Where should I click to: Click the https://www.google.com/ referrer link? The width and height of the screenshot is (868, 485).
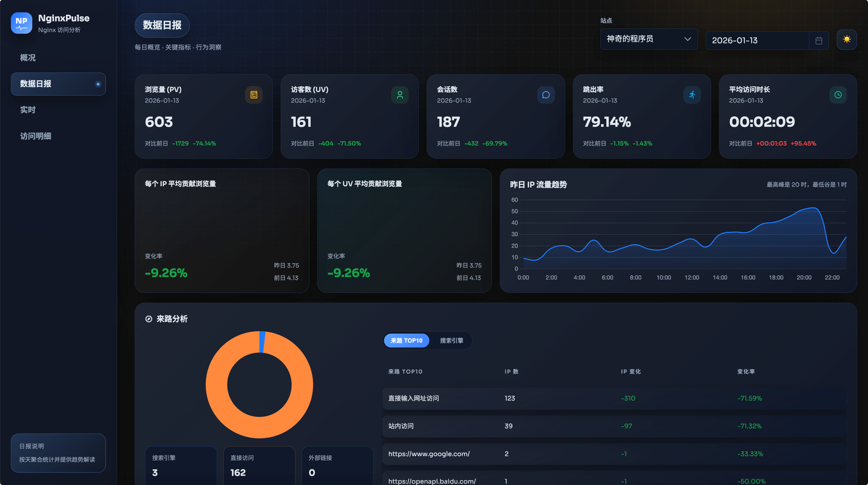(429, 454)
